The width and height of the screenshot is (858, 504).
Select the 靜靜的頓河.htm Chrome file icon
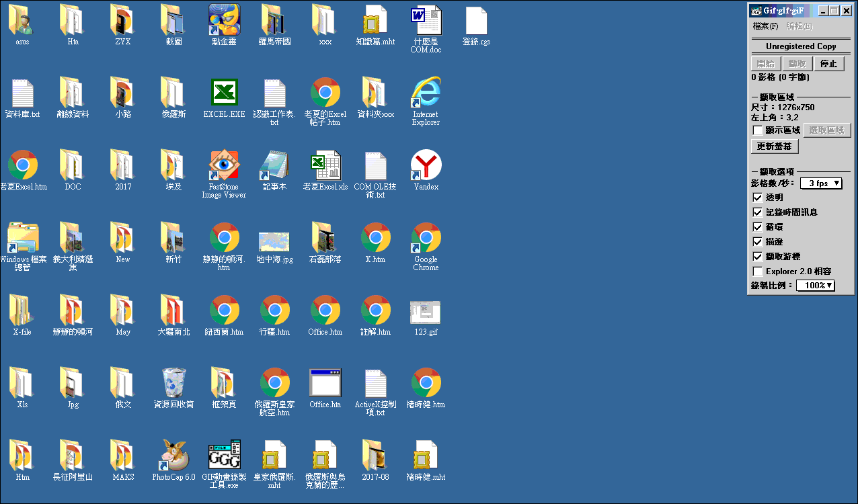pyautogui.click(x=224, y=238)
